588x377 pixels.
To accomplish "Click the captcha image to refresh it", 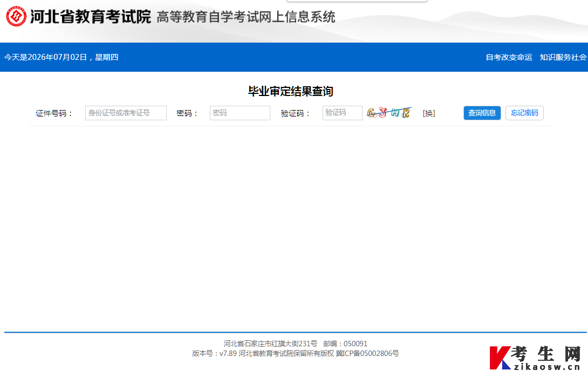I will [x=389, y=112].
